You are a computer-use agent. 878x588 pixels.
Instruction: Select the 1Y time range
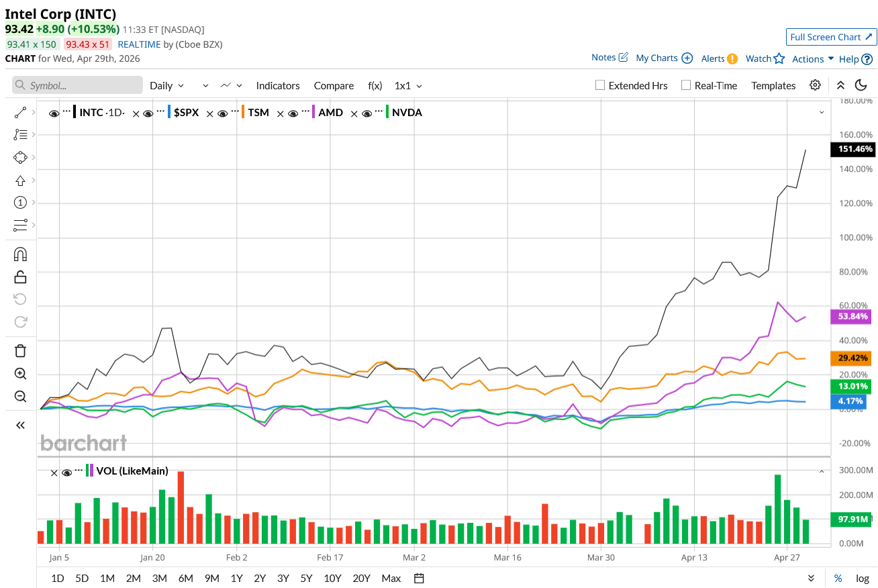click(236, 579)
